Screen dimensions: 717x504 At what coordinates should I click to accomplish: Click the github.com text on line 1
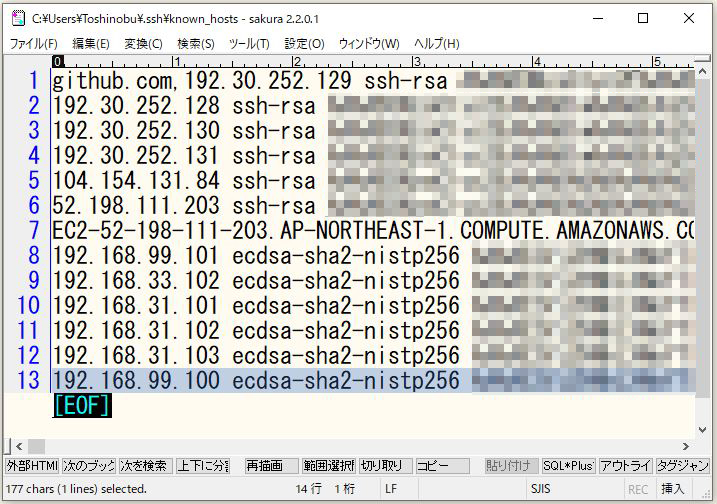point(112,81)
